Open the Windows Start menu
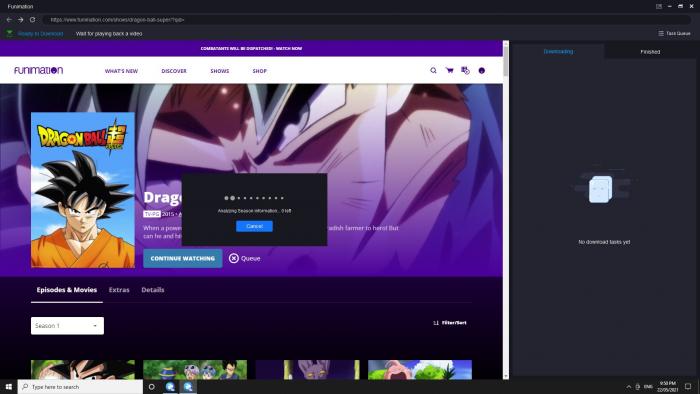700x394 pixels. (8, 387)
